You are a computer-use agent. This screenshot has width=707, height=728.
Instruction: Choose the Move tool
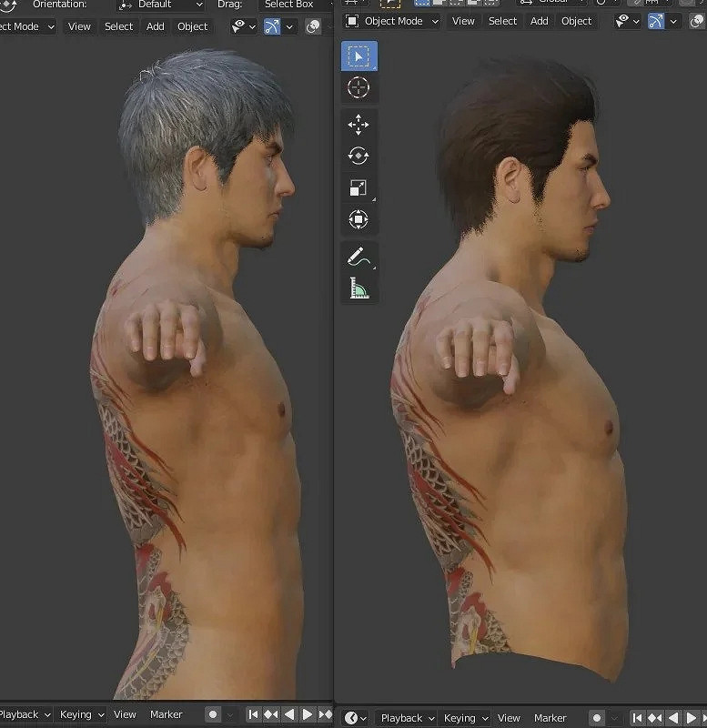[x=359, y=125]
